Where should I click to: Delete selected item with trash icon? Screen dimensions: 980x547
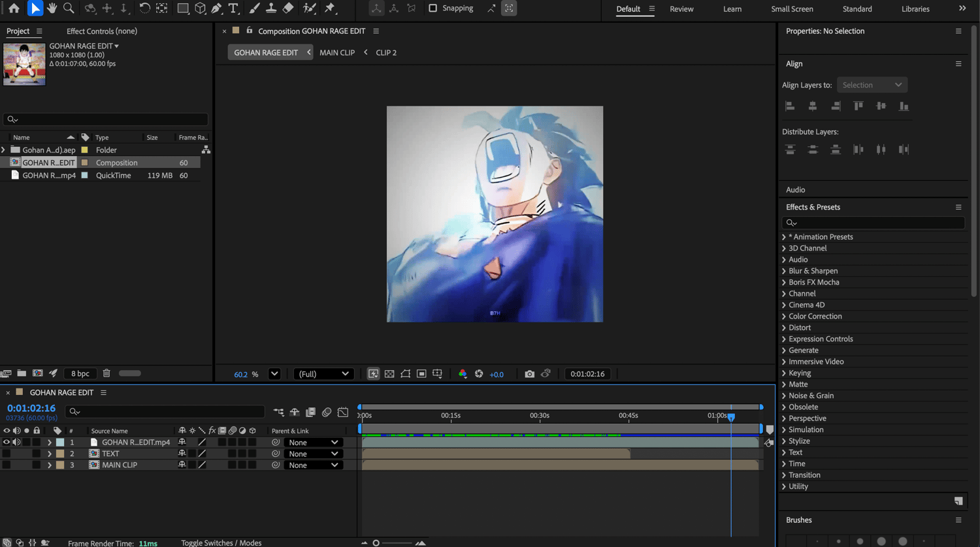[x=106, y=373]
